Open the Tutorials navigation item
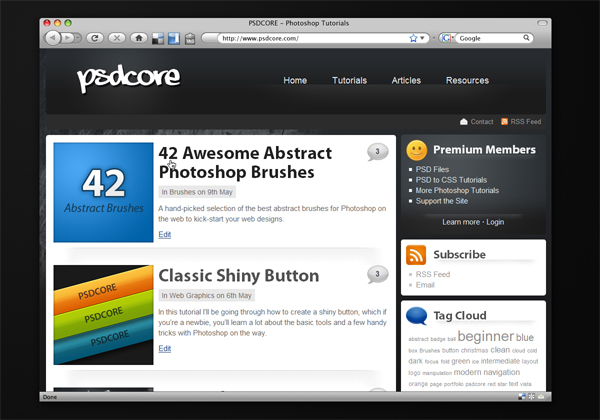 [349, 80]
